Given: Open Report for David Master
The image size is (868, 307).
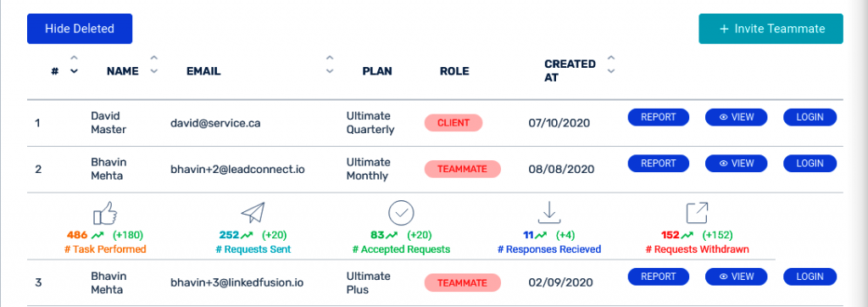Looking at the screenshot, I should (658, 118).
